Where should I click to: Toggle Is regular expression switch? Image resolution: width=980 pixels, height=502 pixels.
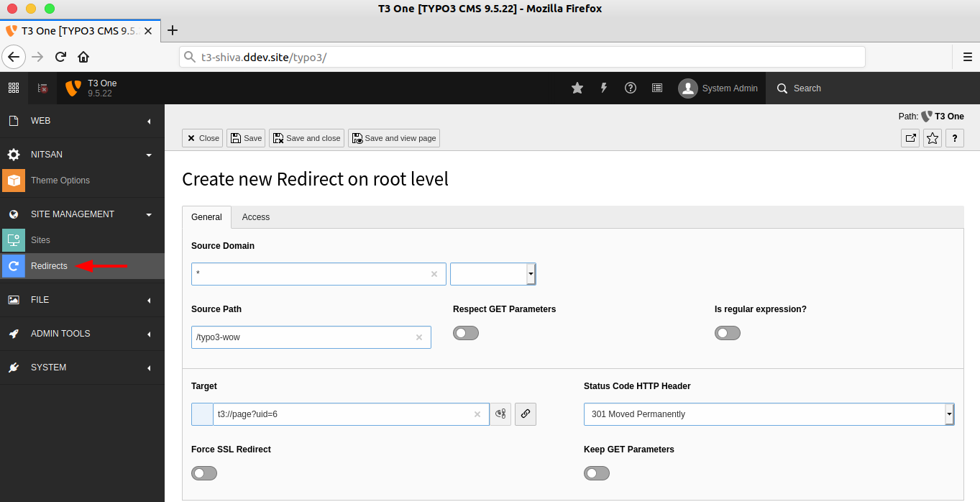pyautogui.click(x=727, y=332)
